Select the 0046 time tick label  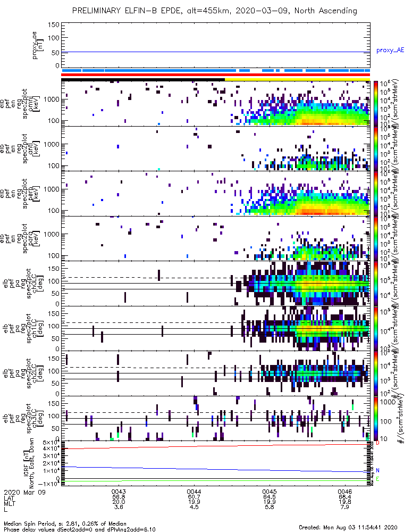click(345, 492)
